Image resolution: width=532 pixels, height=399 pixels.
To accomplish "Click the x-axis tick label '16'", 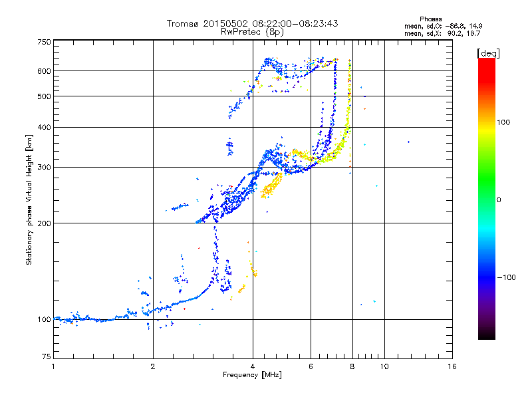I will [452, 366].
